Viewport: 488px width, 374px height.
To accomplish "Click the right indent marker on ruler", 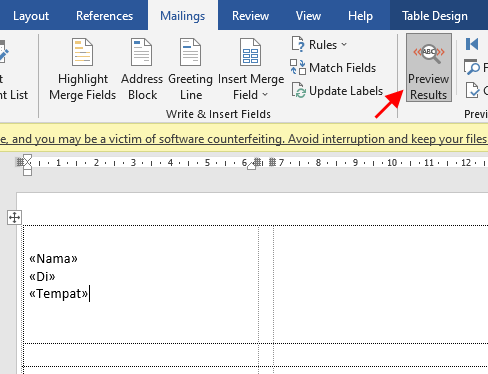I will pos(252,166).
